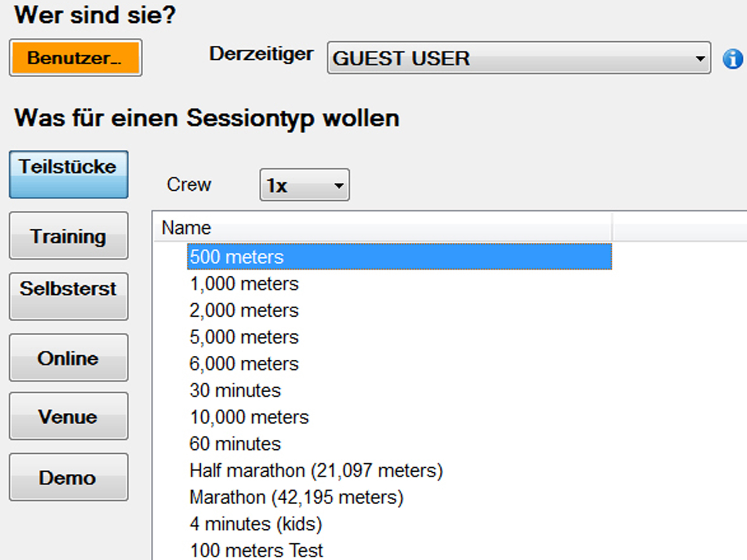Pick the 5,000 meters workout
747x560 pixels.
coord(243,337)
